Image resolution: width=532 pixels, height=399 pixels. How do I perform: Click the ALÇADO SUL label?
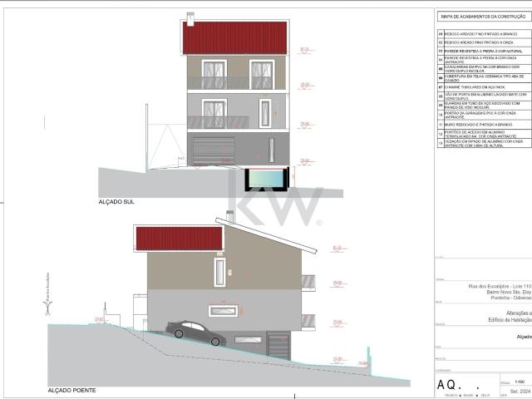(116, 202)
